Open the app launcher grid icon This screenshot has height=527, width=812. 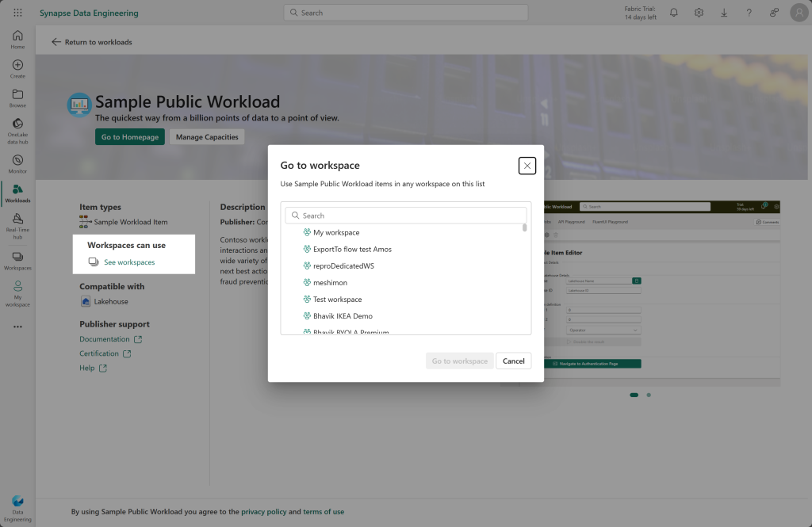tap(17, 13)
